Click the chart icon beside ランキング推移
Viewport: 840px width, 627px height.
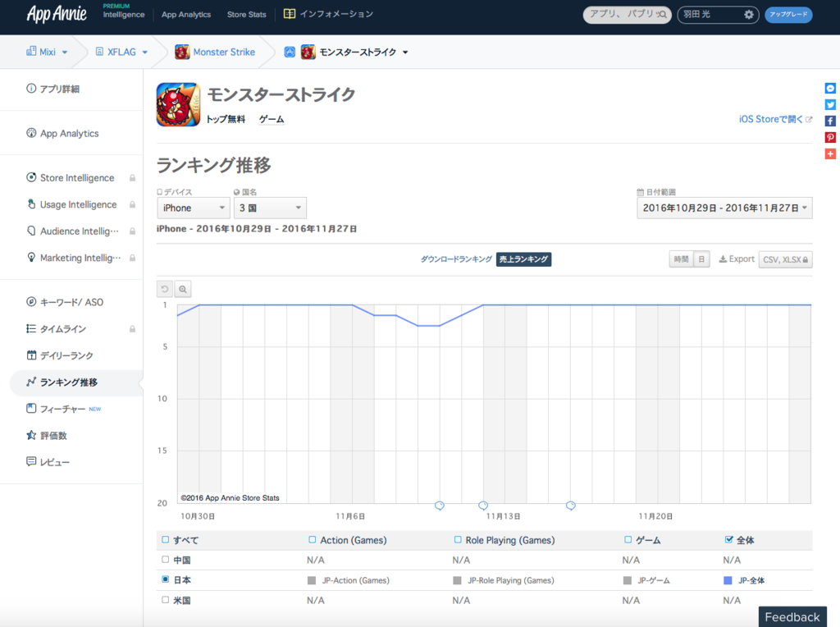click(x=31, y=382)
